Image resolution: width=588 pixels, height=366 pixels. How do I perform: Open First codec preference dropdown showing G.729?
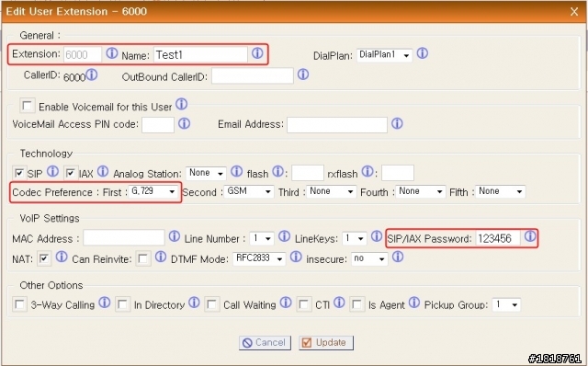(x=153, y=191)
